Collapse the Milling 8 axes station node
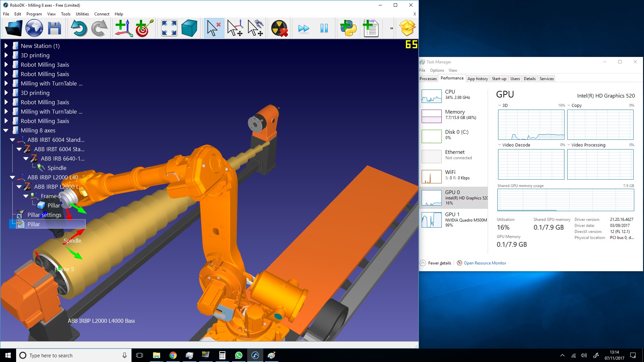 6,130
